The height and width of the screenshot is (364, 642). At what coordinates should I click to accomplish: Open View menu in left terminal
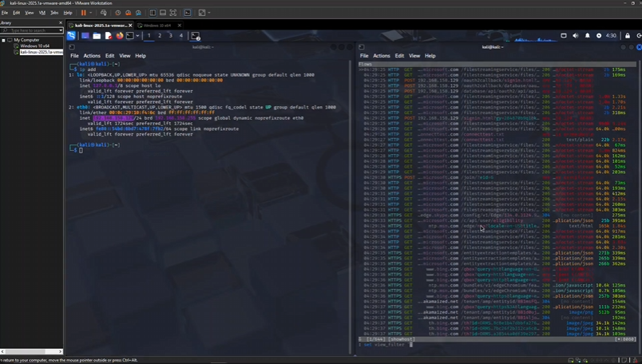pyautogui.click(x=125, y=56)
